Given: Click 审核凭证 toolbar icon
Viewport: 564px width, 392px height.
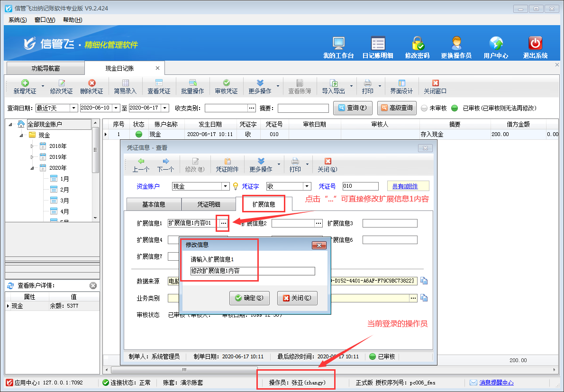Looking at the screenshot, I should tap(226, 87).
